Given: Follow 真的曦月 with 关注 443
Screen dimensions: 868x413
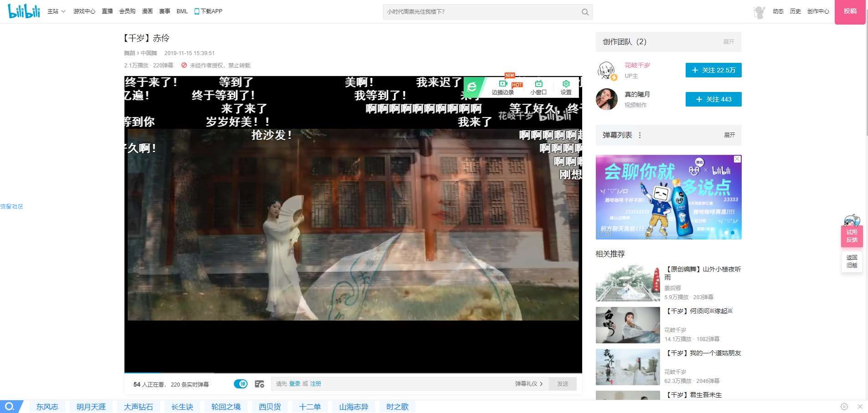Looking at the screenshot, I should (713, 99).
